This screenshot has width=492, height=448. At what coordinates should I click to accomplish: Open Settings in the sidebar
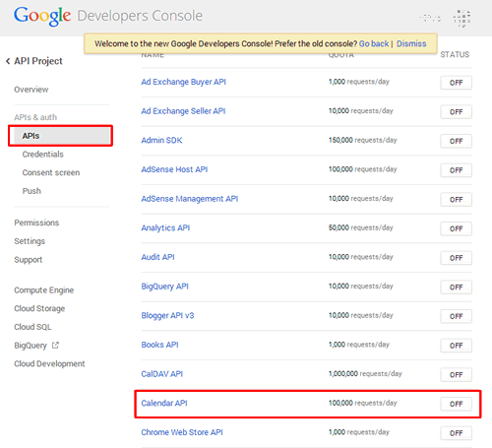tap(30, 241)
